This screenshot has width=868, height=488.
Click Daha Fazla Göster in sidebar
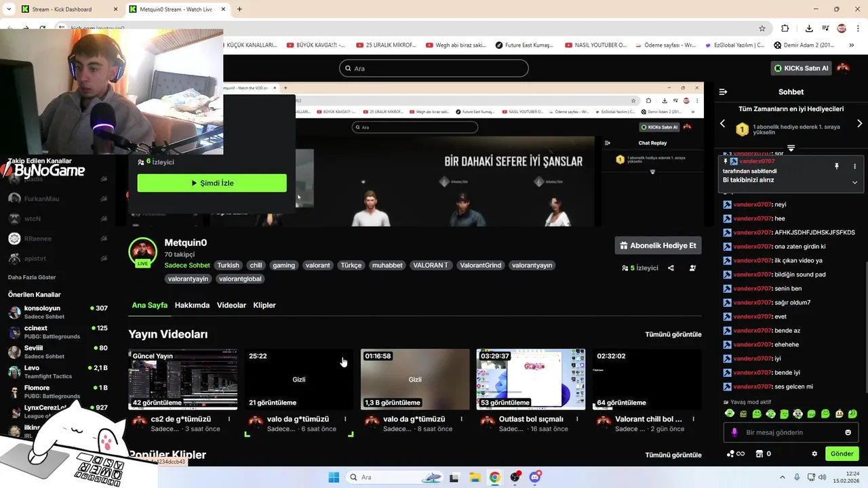point(32,277)
